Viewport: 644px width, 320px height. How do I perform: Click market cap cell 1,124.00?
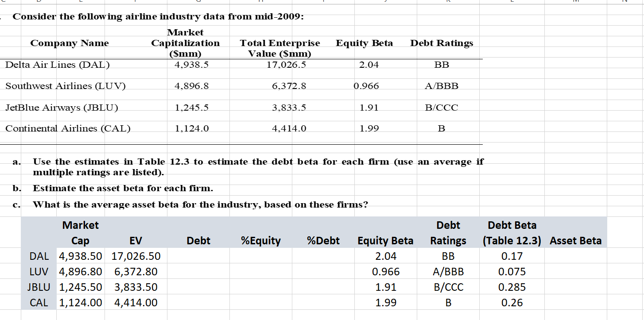point(81,303)
